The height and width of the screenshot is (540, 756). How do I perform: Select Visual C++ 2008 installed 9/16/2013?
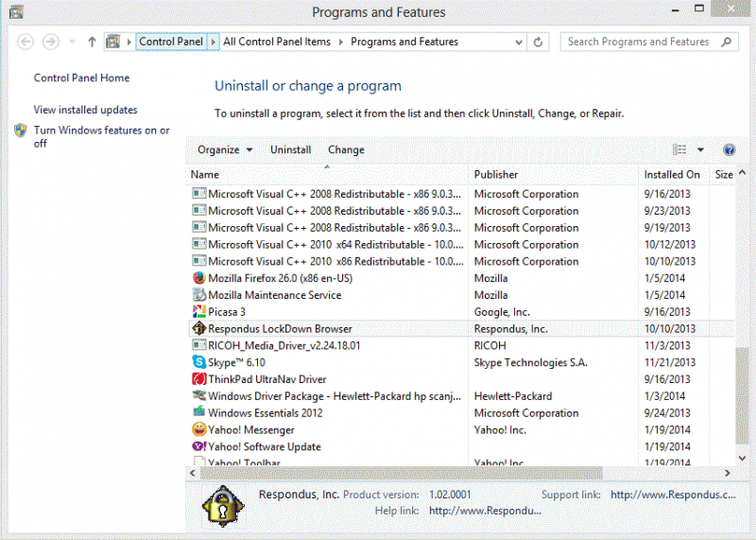coord(460,194)
